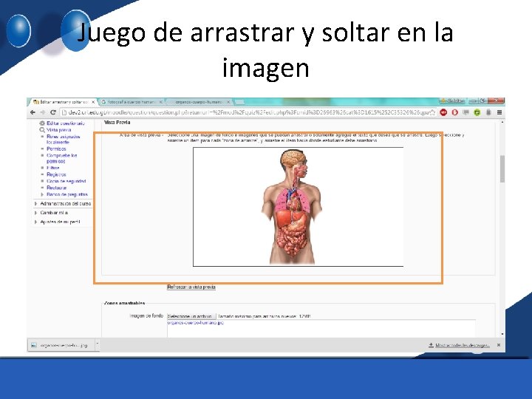
Task: Expand the Ajustes de mi perfil section
Action: [35, 222]
